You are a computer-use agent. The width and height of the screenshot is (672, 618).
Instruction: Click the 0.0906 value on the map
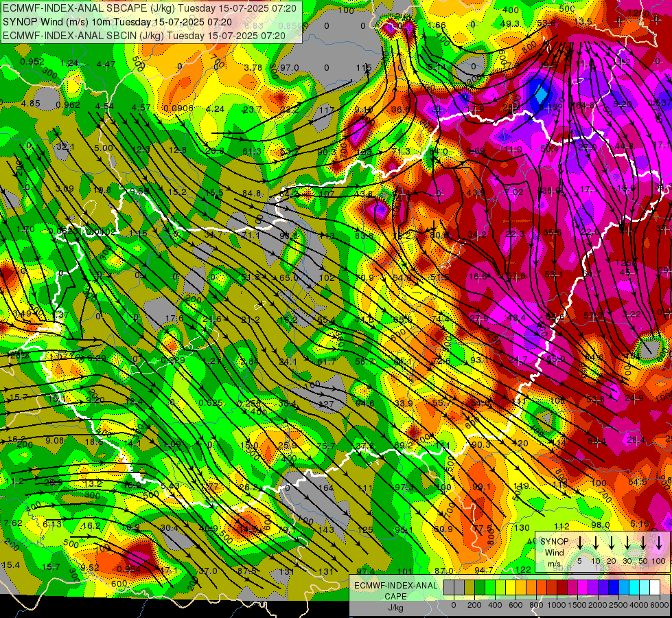178,108
